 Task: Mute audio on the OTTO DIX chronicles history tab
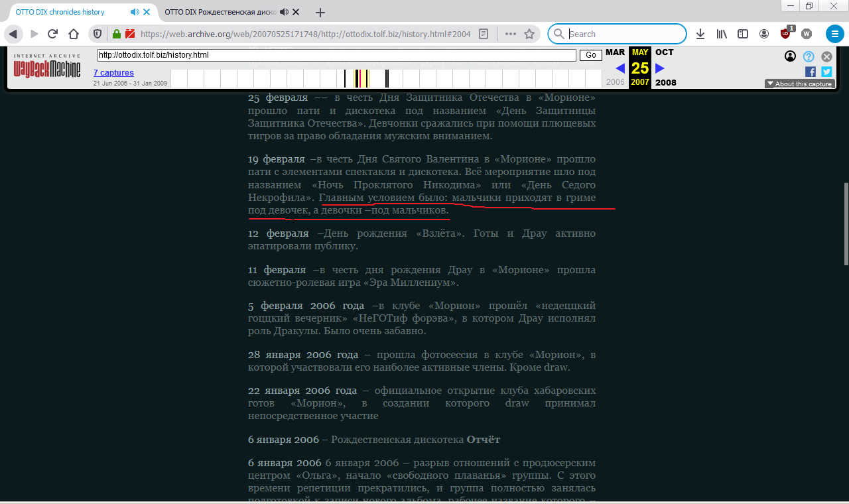click(x=135, y=12)
